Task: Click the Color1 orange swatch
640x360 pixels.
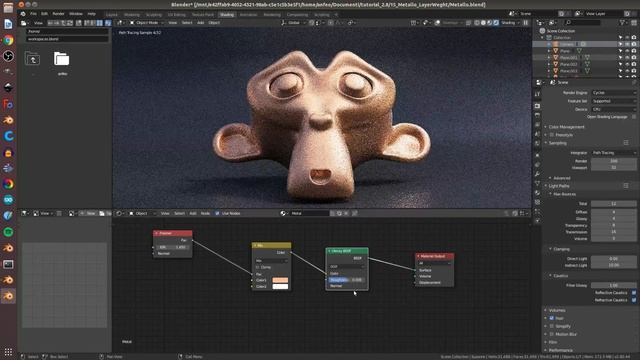Action: pyautogui.click(x=280, y=280)
